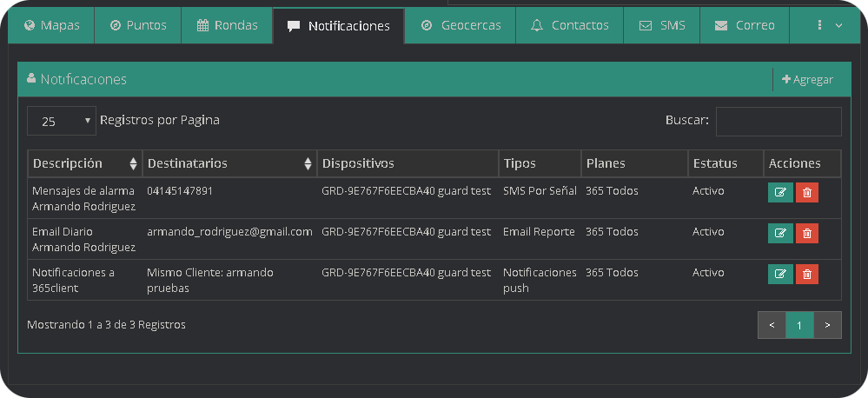Go to next page arrow
The height and width of the screenshot is (398, 868).
tap(827, 325)
